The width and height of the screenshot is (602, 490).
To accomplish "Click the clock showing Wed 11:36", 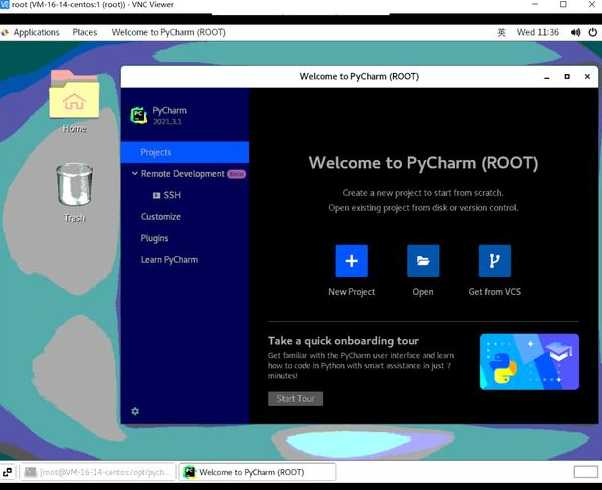I will [538, 32].
